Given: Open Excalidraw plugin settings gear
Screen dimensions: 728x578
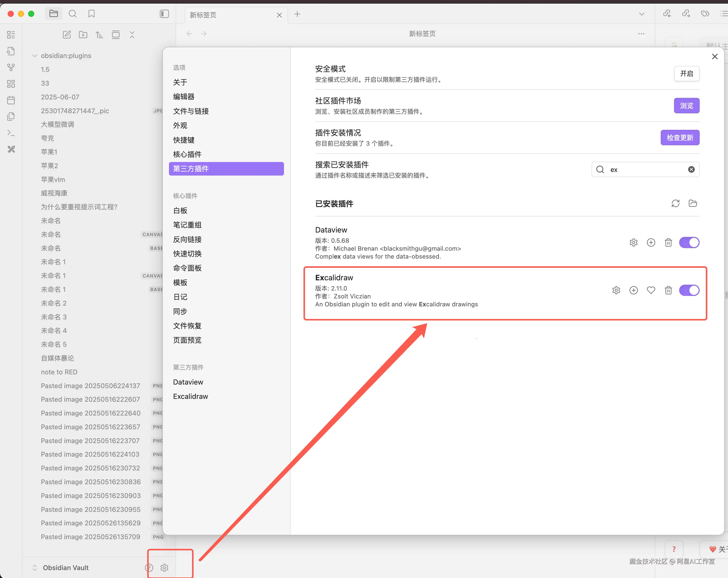Looking at the screenshot, I should pos(616,290).
